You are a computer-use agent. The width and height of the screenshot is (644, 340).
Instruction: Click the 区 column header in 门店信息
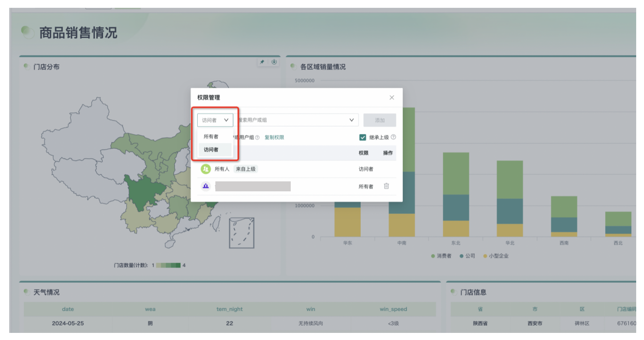coord(582,309)
